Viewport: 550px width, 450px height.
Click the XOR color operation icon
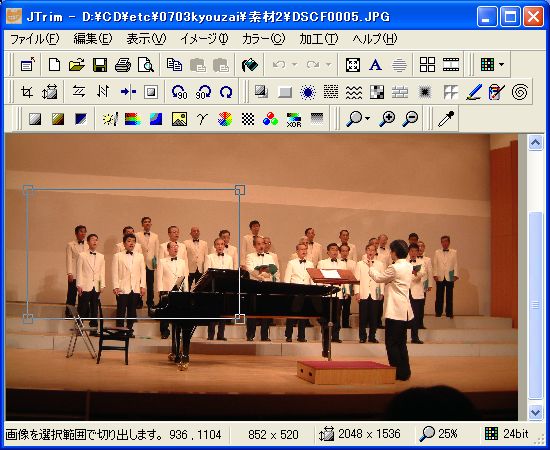click(x=294, y=120)
